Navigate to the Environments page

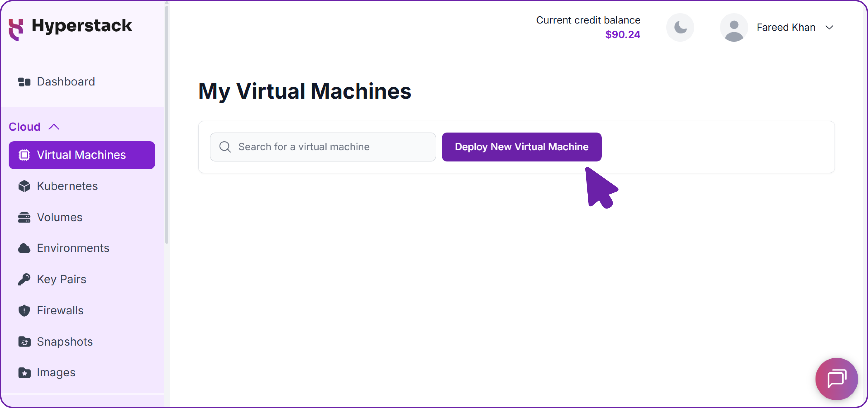tap(73, 248)
